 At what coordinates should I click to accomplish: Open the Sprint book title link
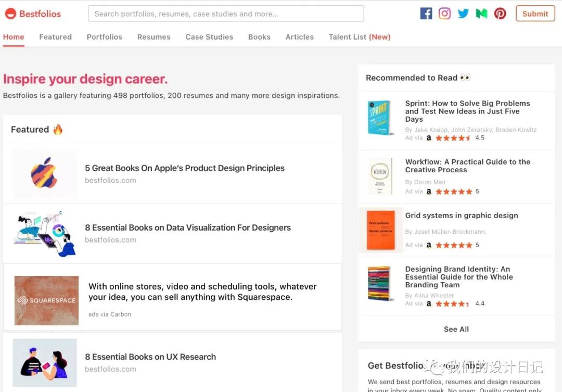(x=467, y=111)
